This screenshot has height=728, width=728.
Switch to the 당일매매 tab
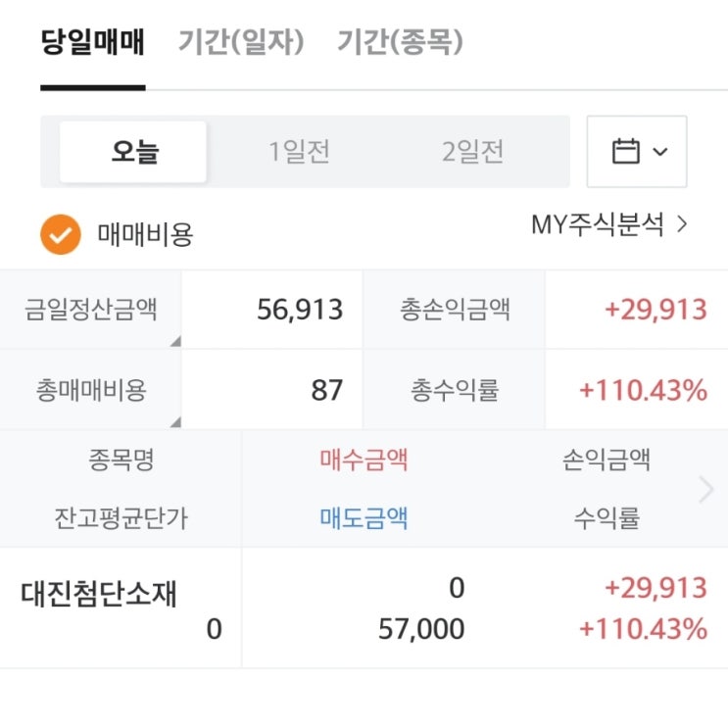[93, 43]
